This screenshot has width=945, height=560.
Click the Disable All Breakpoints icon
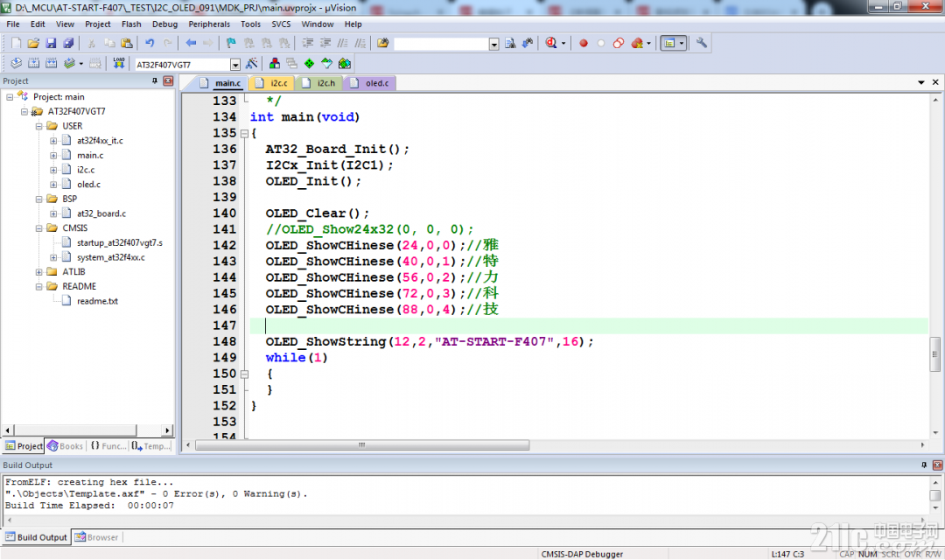point(619,44)
